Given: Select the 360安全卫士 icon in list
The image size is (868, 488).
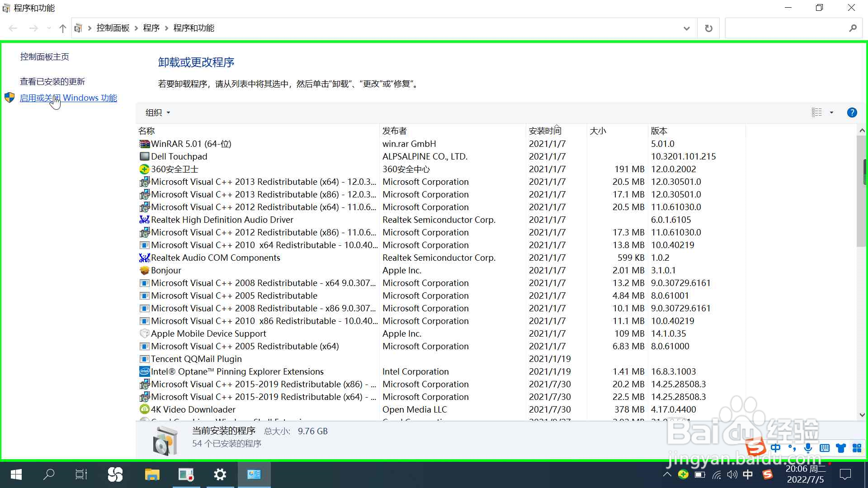Looking at the screenshot, I should (x=144, y=169).
